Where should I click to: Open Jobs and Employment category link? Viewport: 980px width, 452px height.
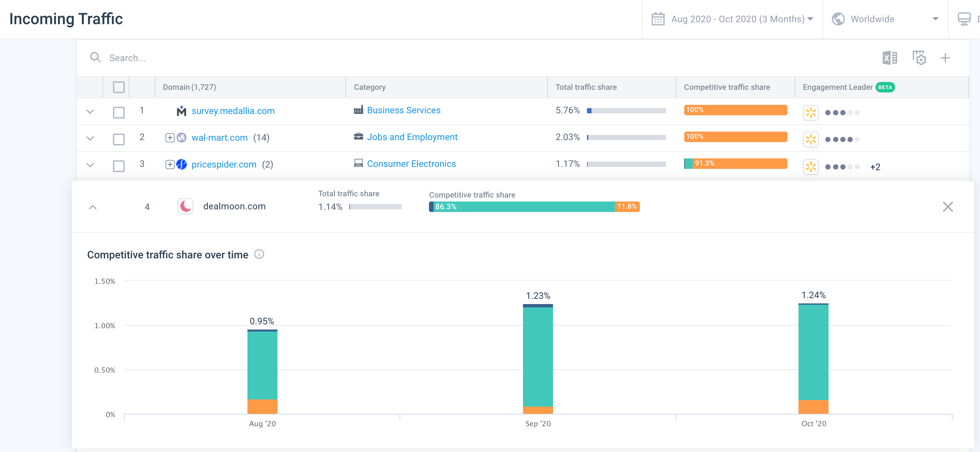point(412,137)
